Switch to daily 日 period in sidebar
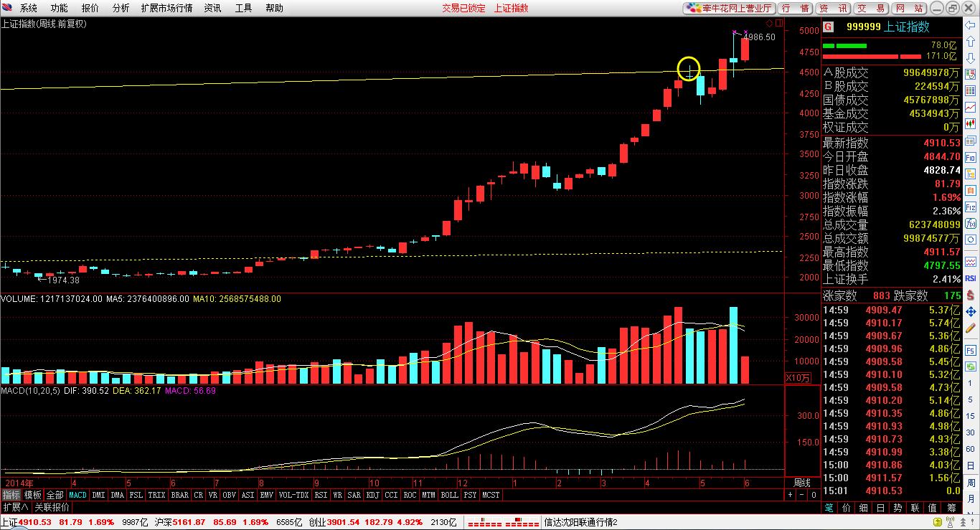Image resolution: width=980 pixels, height=530 pixels. [x=971, y=464]
